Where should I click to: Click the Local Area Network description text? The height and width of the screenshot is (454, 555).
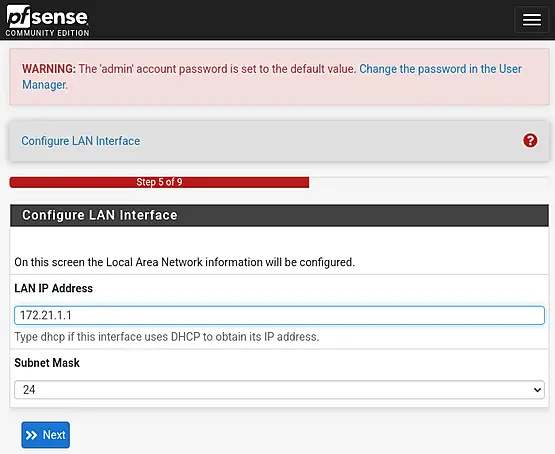coord(184,262)
